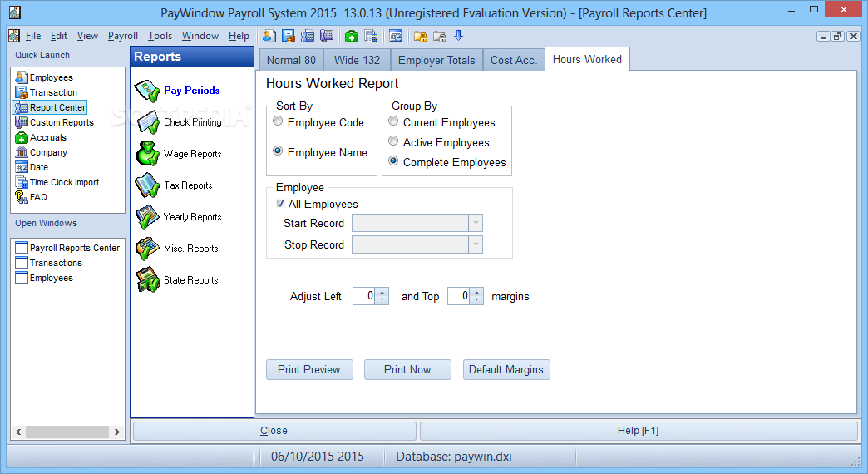Switch to Payroll Reports Center window
This screenshot has height=474, width=868.
(x=67, y=248)
